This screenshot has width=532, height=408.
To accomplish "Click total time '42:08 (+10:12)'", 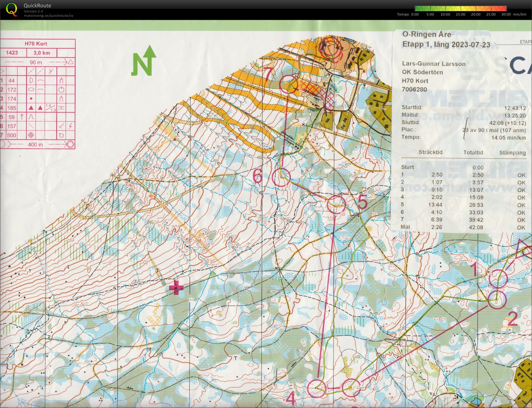I will pyautogui.click(x=508, y=123).
